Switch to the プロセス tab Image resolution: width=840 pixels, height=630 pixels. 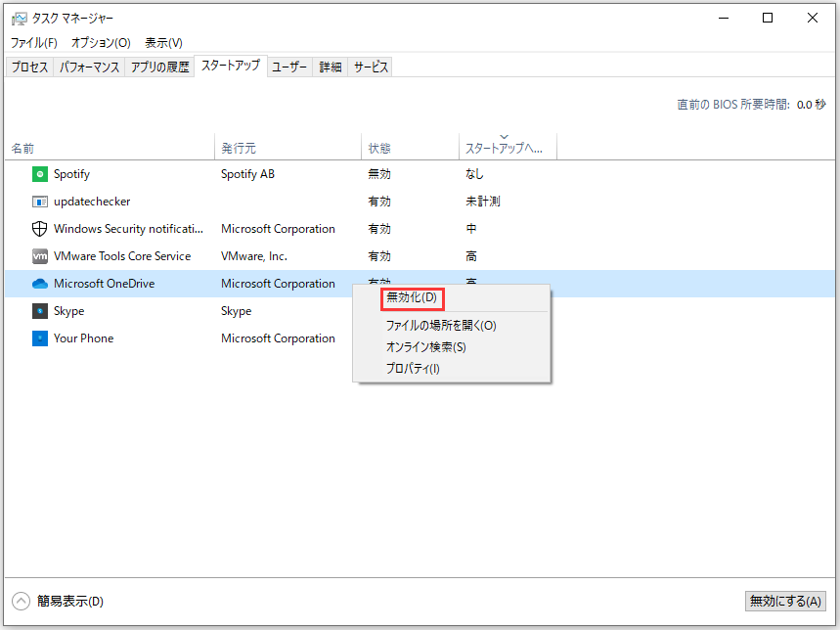28,67
